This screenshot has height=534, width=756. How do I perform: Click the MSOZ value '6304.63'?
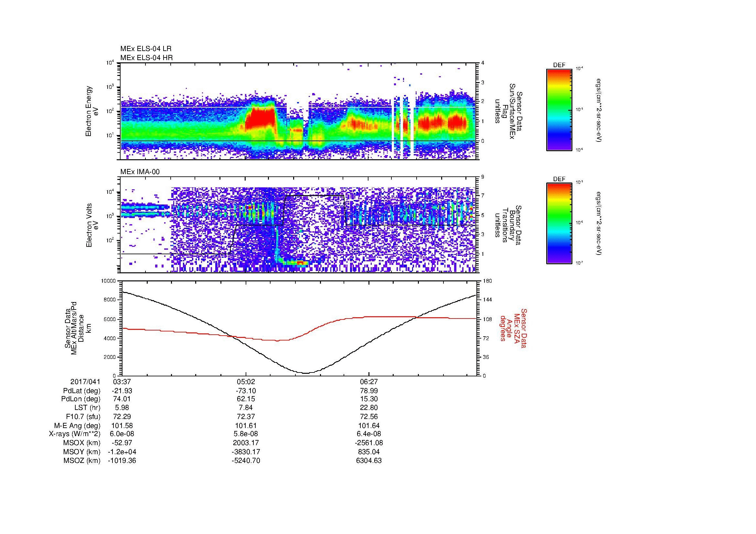[x=369, y=461]
